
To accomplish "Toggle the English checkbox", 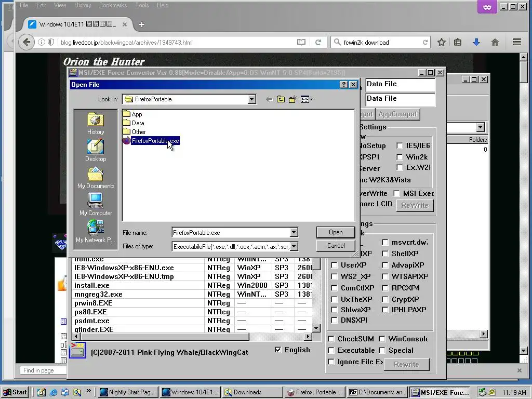I will point(278,350).
